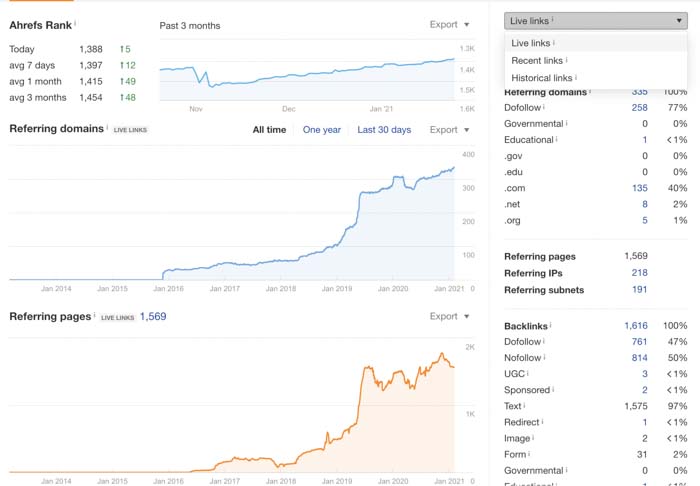Image resolution: width=700 pixels, height=486 pixels.
Task: Select Live links option in dropdown list
Action: 596,43
